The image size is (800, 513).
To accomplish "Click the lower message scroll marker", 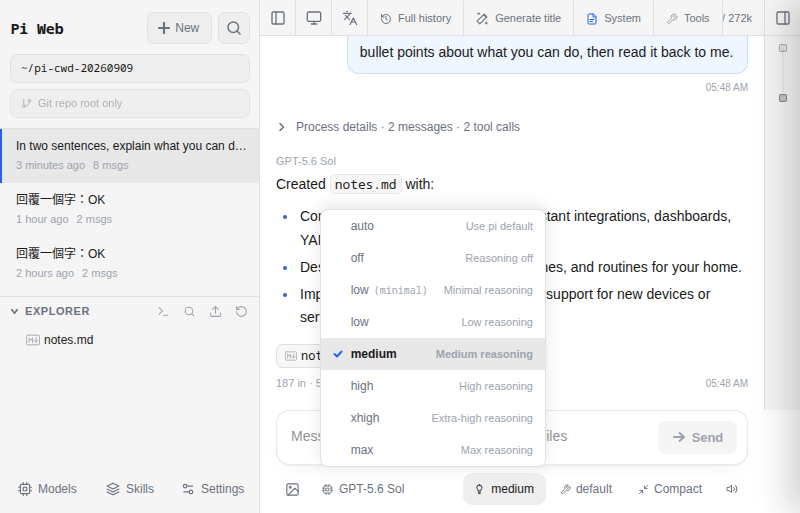I will click(783, 98).
